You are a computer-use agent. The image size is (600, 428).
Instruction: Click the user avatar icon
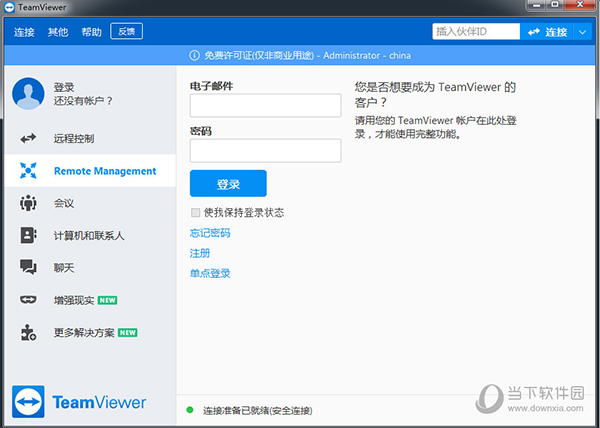(x=28, y=94)
